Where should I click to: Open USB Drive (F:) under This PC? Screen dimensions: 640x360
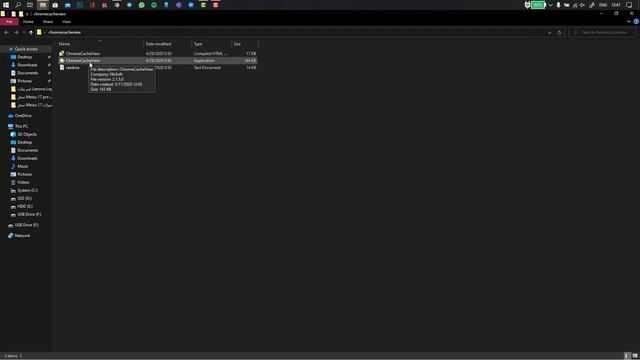29,214
